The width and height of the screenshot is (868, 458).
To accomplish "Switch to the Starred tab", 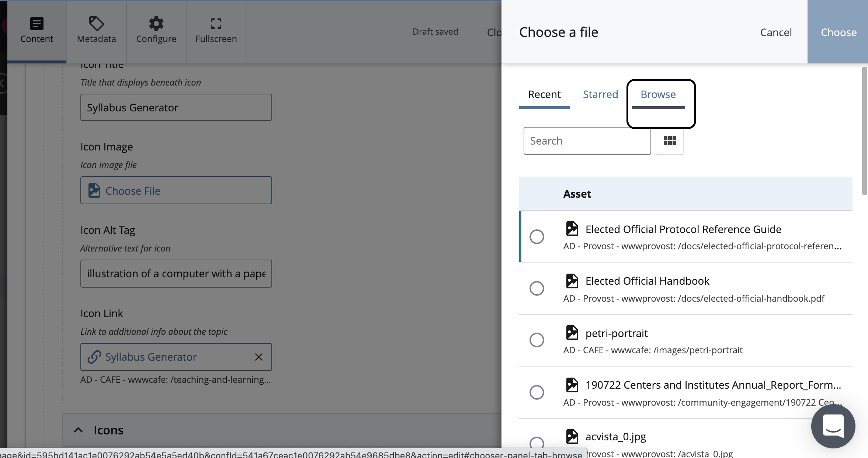I will [x=600, y=95].
